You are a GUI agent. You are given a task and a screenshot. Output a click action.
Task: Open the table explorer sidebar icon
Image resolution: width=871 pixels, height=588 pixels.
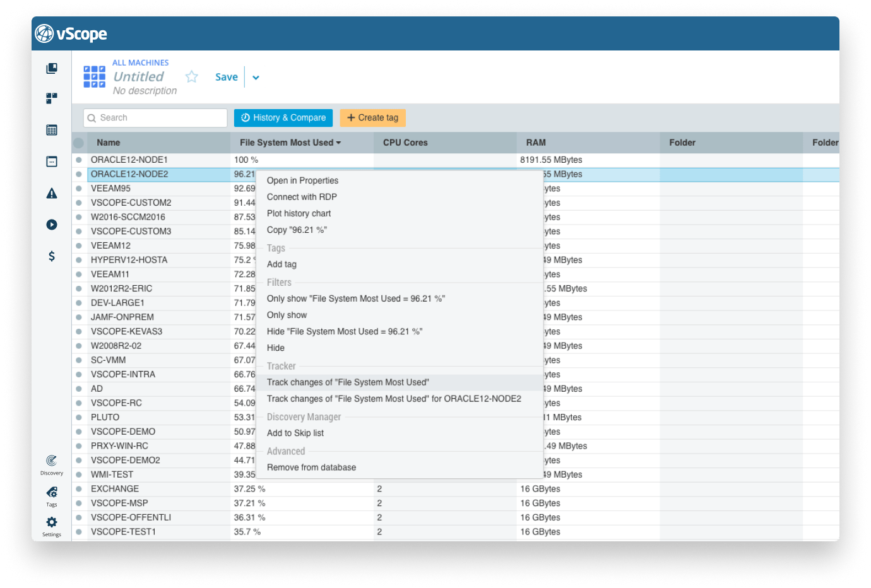[52, 130]
